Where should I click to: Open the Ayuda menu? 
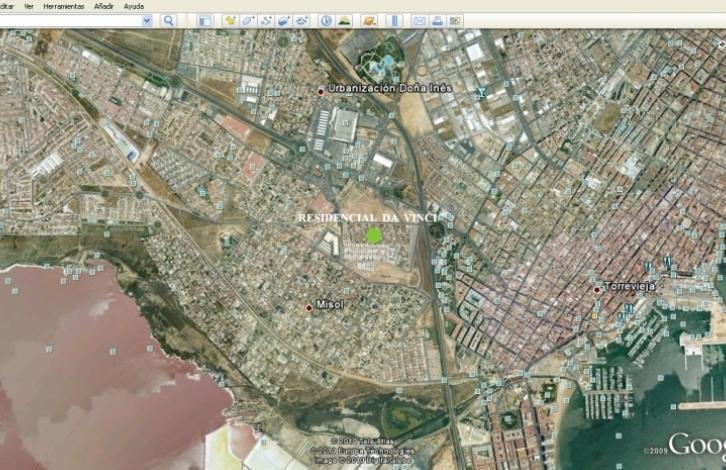click(133, 6)
